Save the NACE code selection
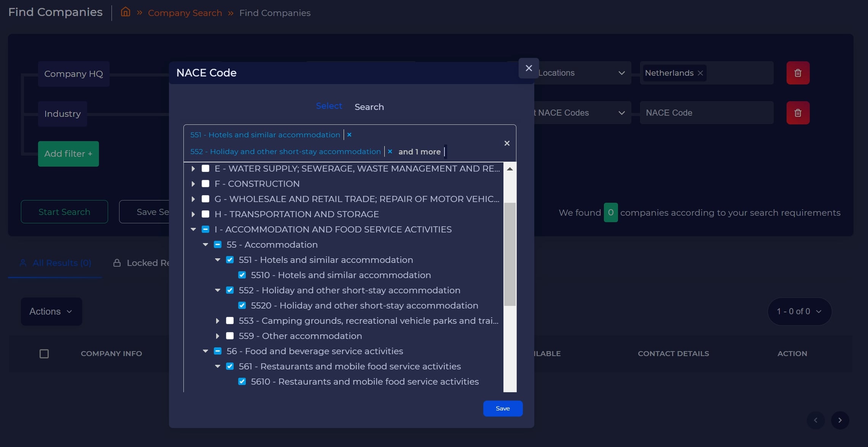 [x=502, y=409]
